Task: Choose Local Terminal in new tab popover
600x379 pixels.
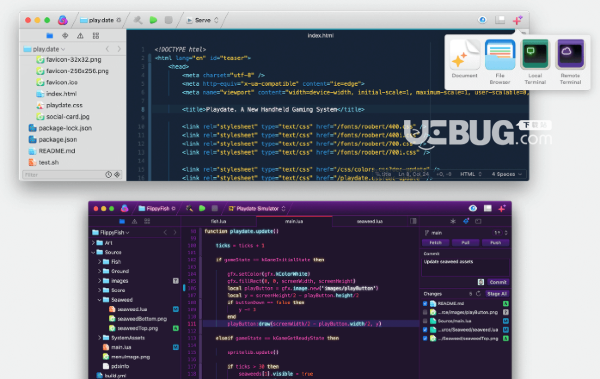Action: click(x=535, y=62)
